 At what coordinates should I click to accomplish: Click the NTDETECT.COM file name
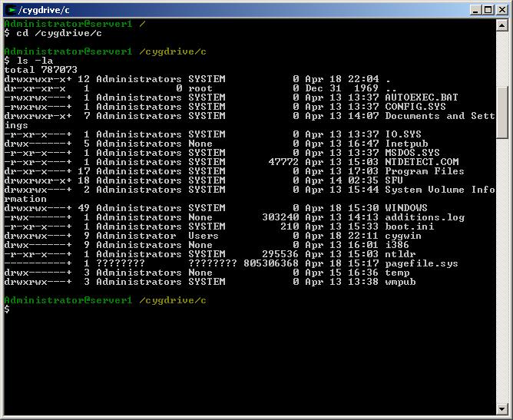coord(421,162)
